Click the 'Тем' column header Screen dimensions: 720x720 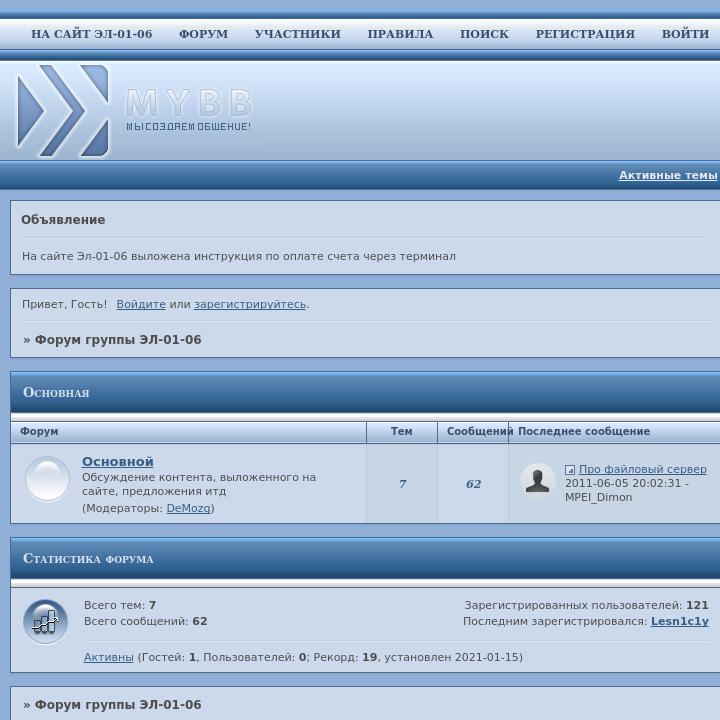402,431
